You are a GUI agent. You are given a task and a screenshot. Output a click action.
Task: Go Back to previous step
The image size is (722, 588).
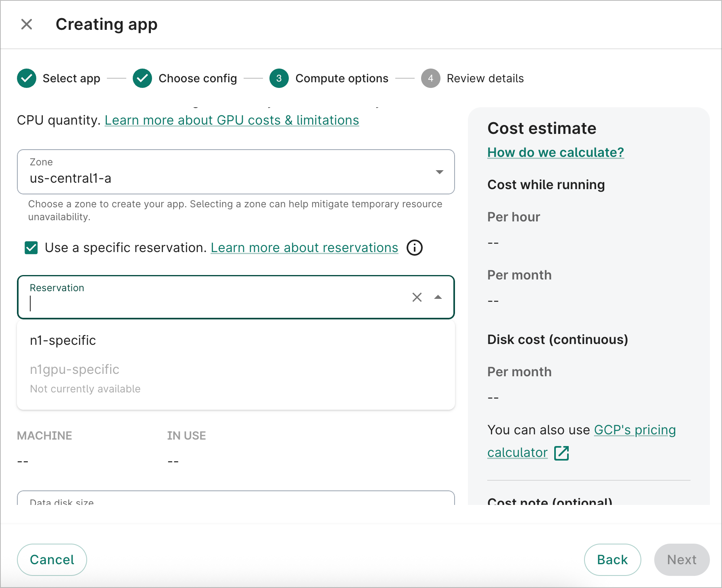(612, 560)
